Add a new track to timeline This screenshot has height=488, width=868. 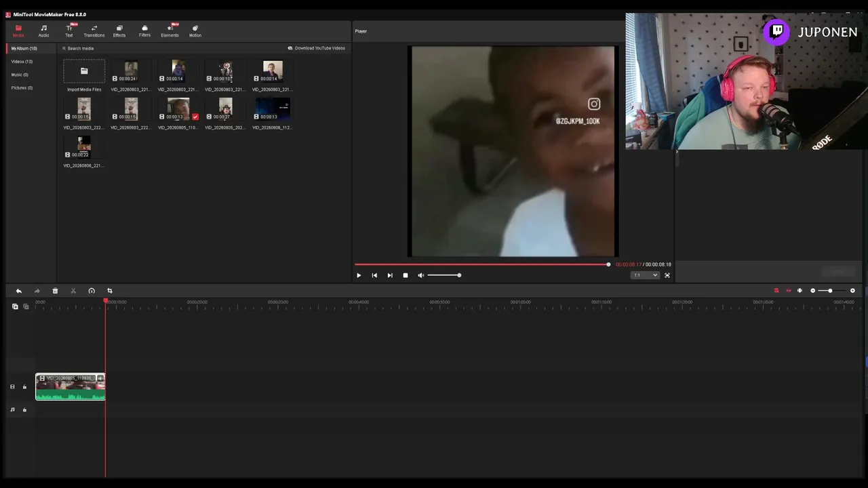tap(16, 306)
